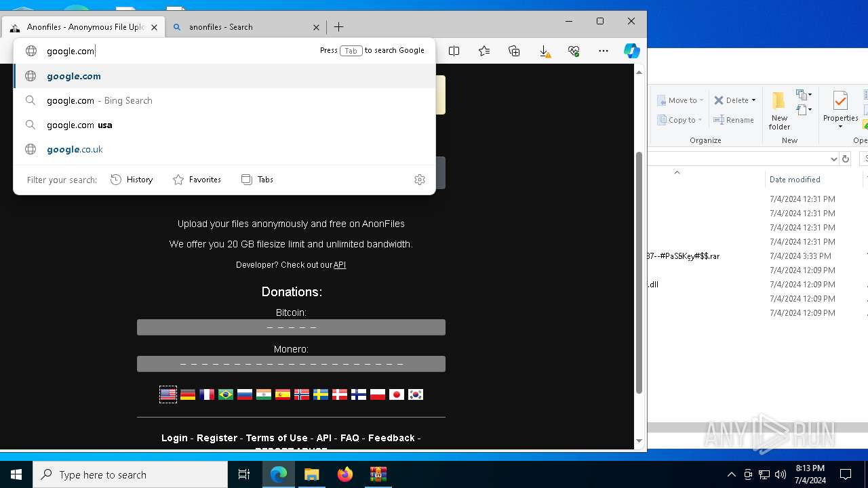Select the Japanese flag language
The height and width of the screenshot is (488, 868).
coord(397,394)
